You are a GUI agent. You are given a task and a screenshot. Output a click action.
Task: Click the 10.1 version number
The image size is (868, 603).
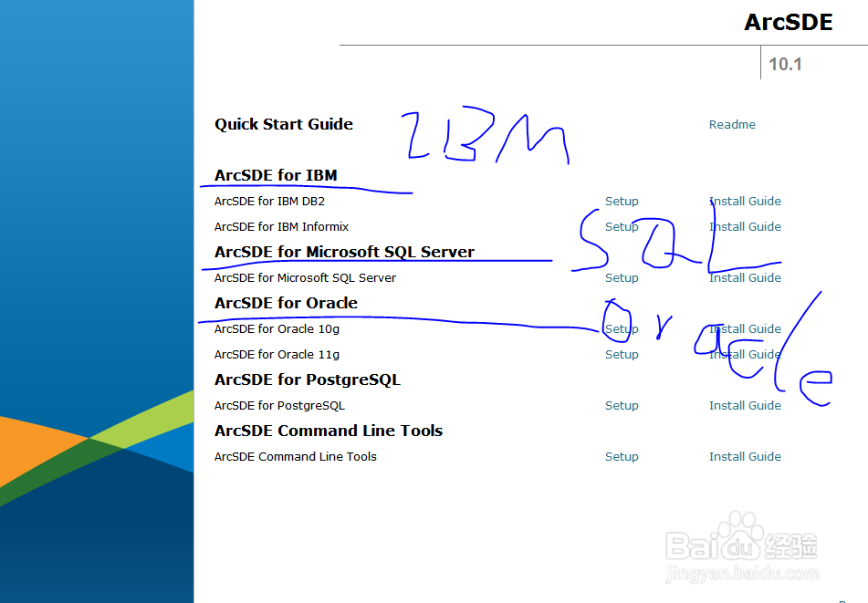(x=785, y=64)
